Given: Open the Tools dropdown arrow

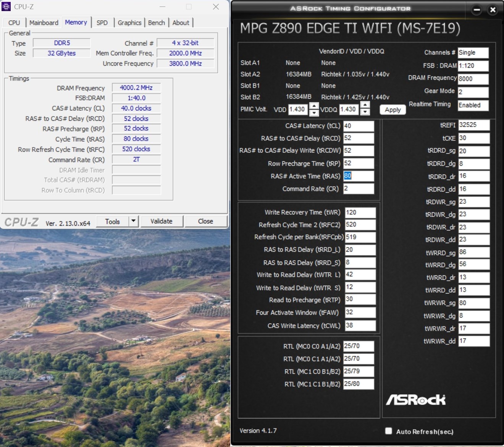Looking at the screenshot, I should tap(133, 221).
